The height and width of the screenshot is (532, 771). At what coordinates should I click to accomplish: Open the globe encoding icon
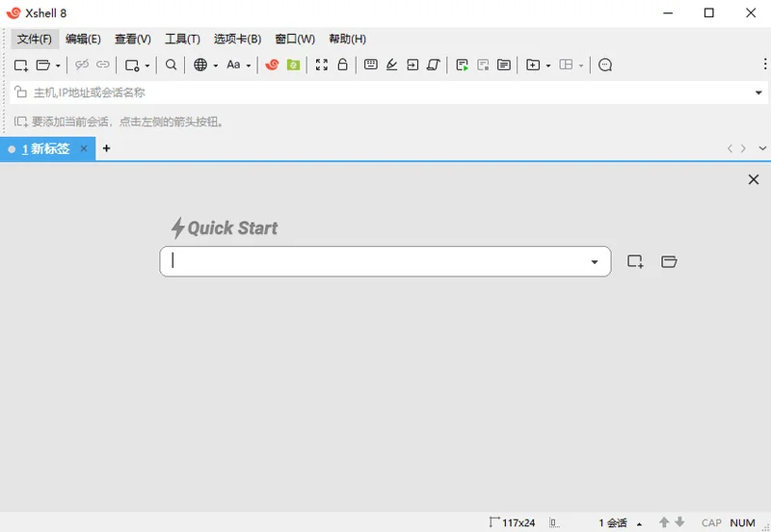(x=200, y=65)
